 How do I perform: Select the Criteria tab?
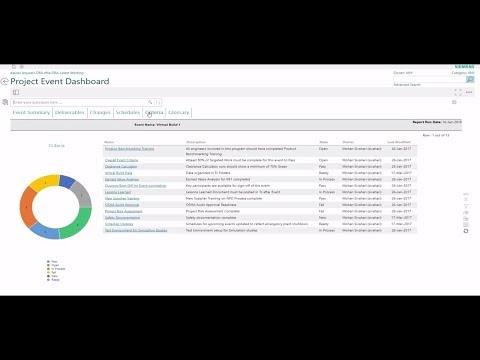[154, 112]
